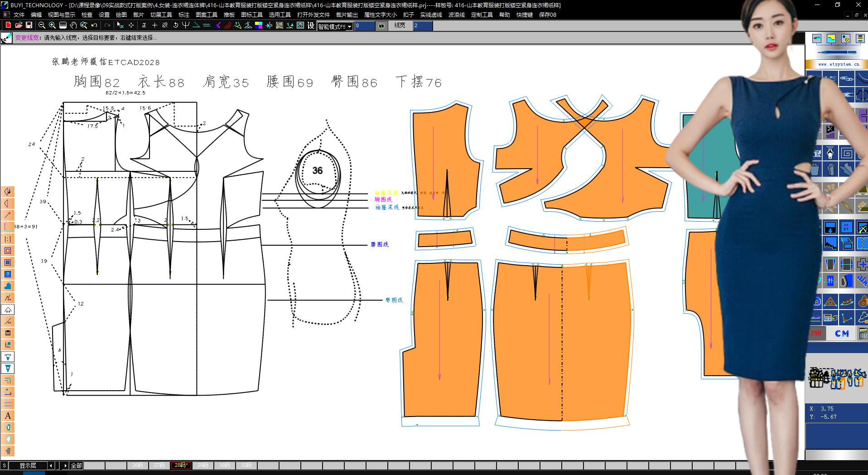Click the blue question mark tool icon
The image size is (868, 475).
click(8, 274)
